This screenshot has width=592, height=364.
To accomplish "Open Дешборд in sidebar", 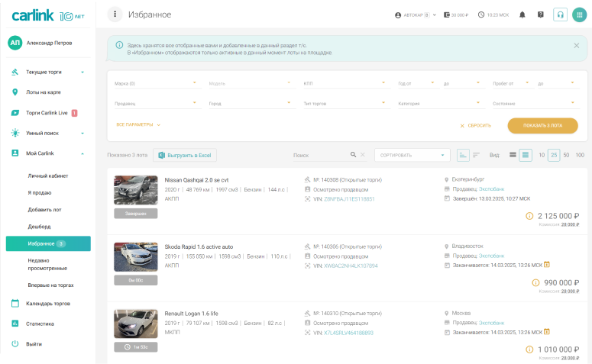I will point(39,226).
